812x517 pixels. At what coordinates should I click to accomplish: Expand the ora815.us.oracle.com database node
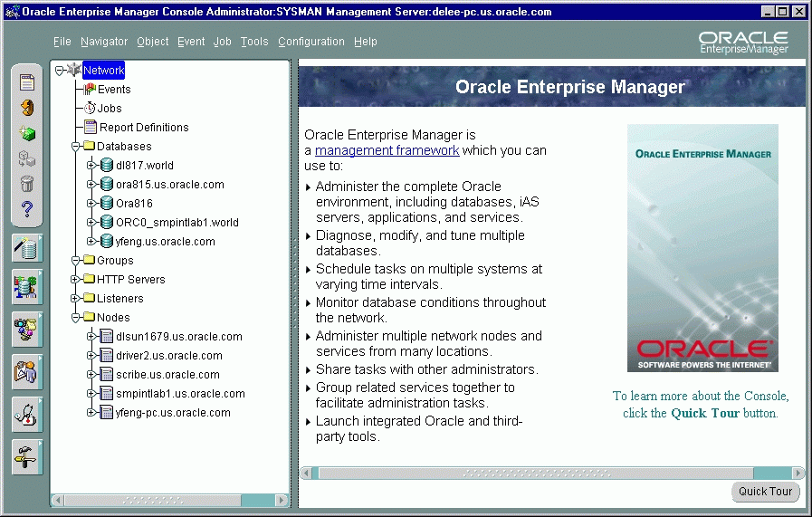click(91, 185)
